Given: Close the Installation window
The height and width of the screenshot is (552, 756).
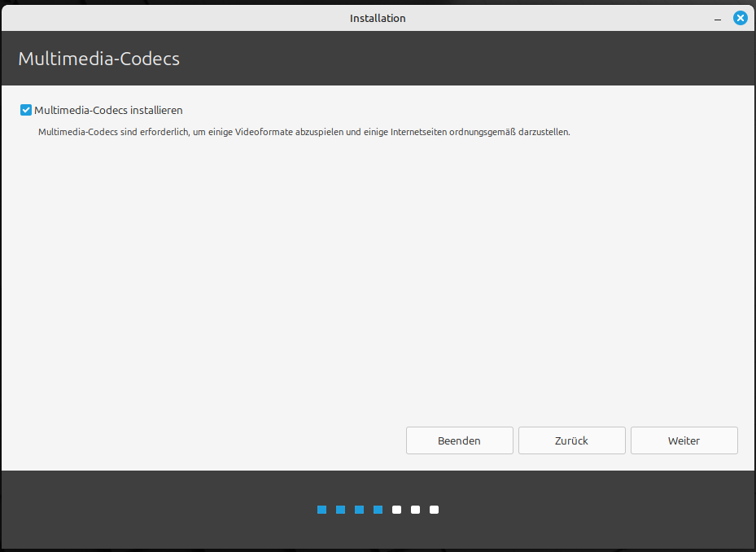Looking at the screenshot, I should [x=740, y=19].
